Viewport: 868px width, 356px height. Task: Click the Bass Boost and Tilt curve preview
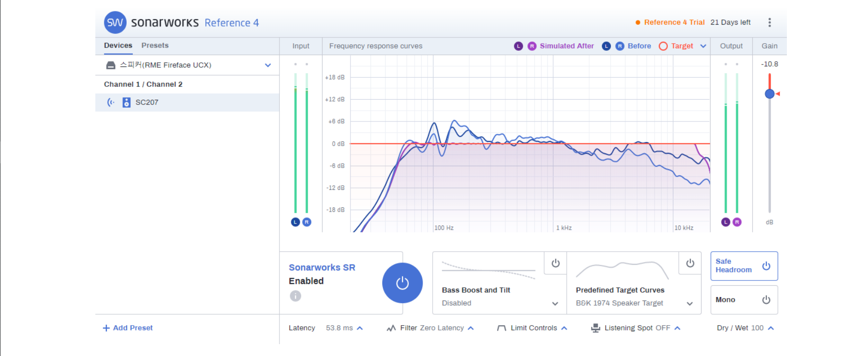(x=489, y=271)
